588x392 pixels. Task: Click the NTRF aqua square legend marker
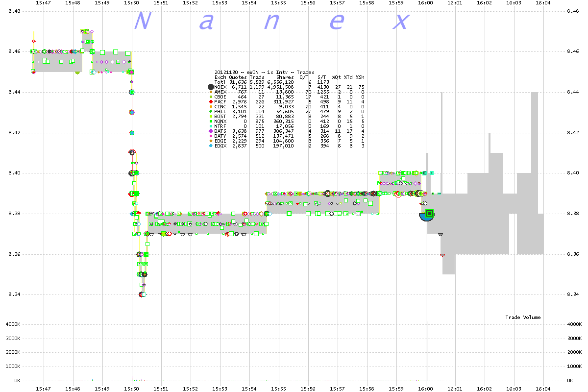(x=210, y=126)
